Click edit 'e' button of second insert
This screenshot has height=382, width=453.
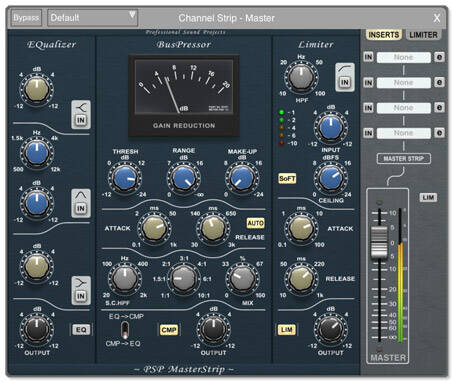pyautogui.click(x=439, y=82)
